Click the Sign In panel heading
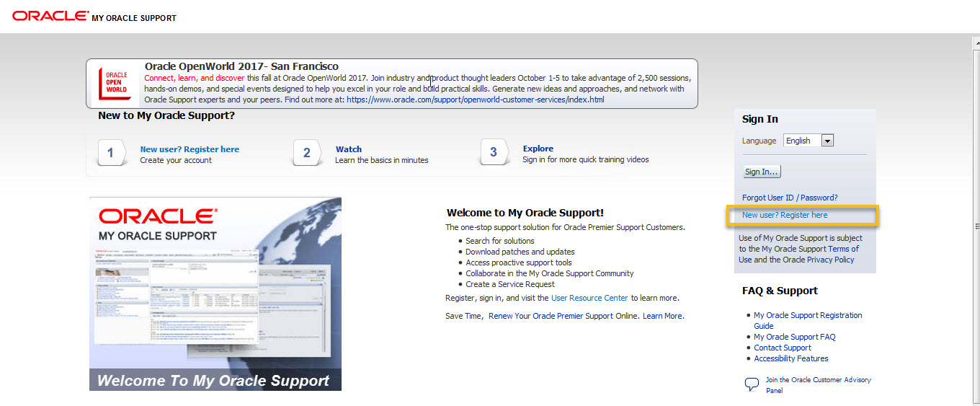This screenshot has height=406, width=980. 760,119
